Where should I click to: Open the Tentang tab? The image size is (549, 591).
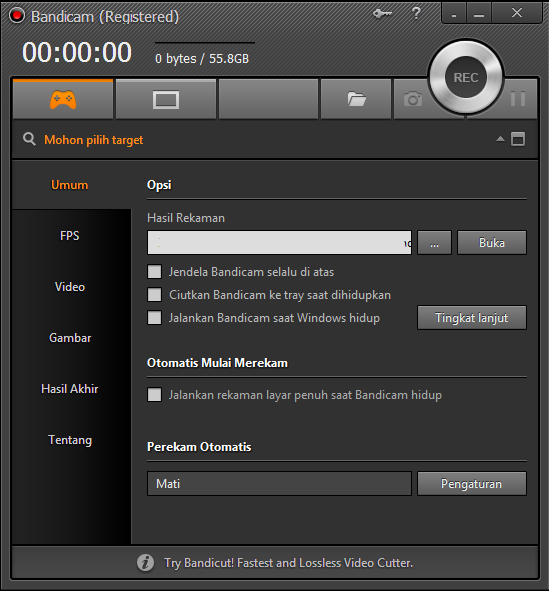pos(70,440)
